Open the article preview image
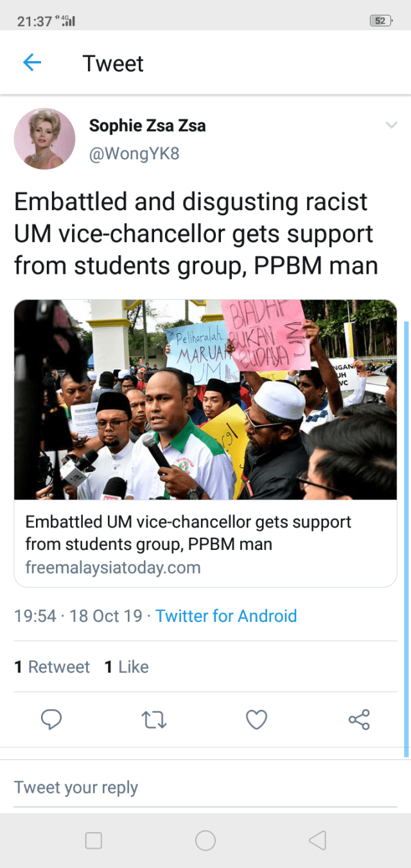 [205, 400]
